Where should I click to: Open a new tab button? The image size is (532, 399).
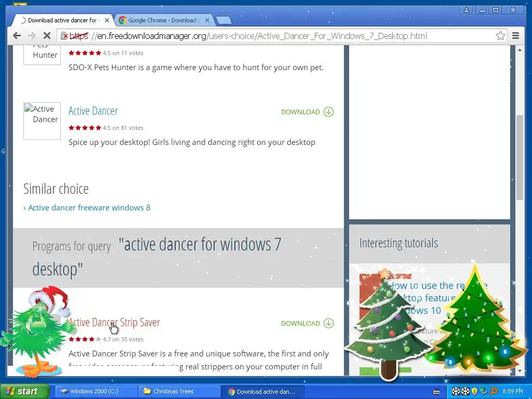pyautogui.click(x=224, y=20)
